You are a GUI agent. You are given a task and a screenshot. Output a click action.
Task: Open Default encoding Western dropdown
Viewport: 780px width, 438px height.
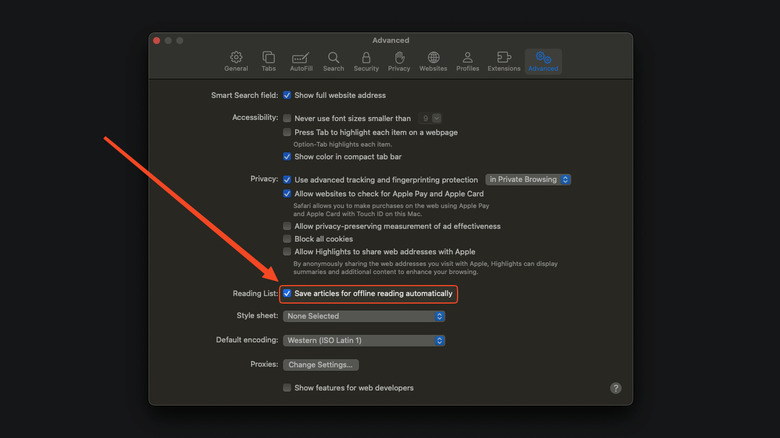point(364,340)
